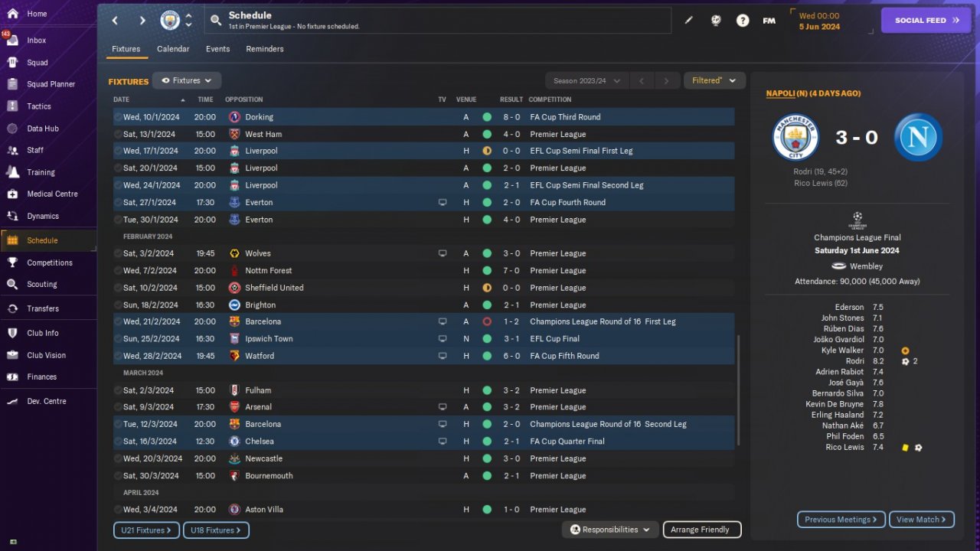The image size is (980, 551).
Task: Expand the Responsibilities dropdown
Action: [610, 530]
